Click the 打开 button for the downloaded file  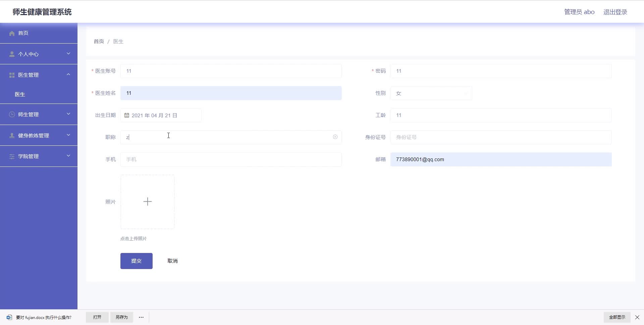click(97, 317)
